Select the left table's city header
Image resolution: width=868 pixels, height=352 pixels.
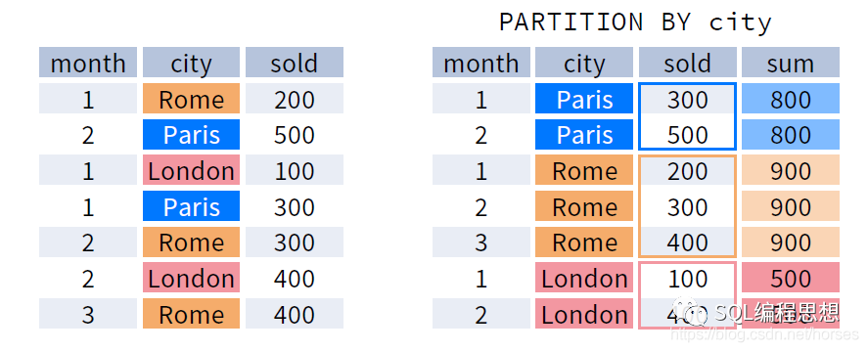[191, 62]
